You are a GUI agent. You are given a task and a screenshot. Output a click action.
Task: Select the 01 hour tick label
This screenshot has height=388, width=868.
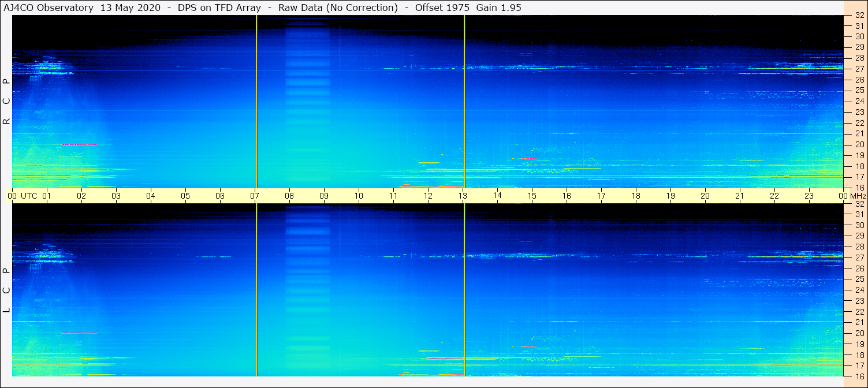[47, 196]
